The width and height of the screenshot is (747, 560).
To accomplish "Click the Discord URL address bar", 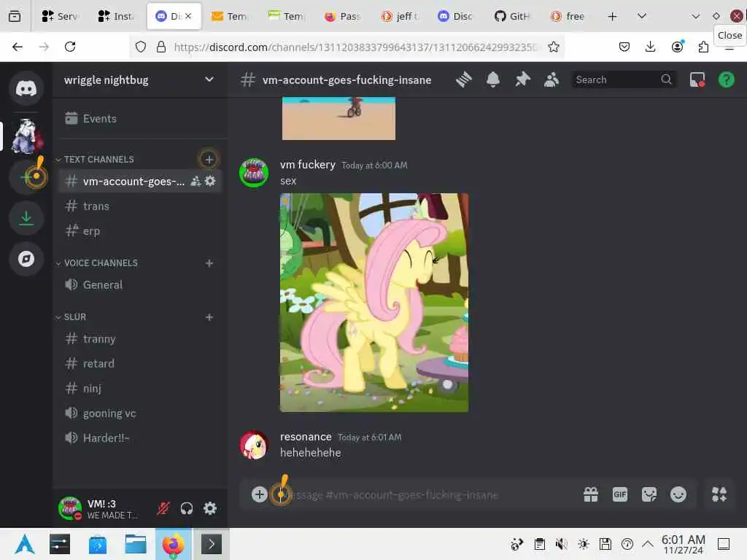I will click(355, 47).
